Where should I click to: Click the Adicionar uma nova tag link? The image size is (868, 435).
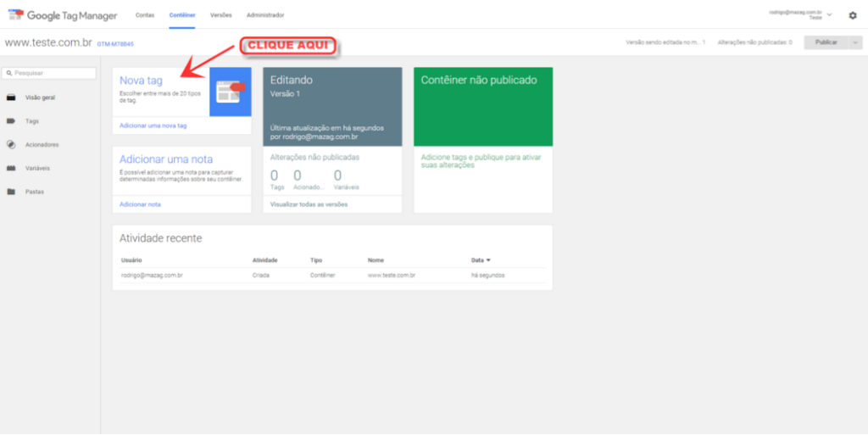click(x=153, y=125)
